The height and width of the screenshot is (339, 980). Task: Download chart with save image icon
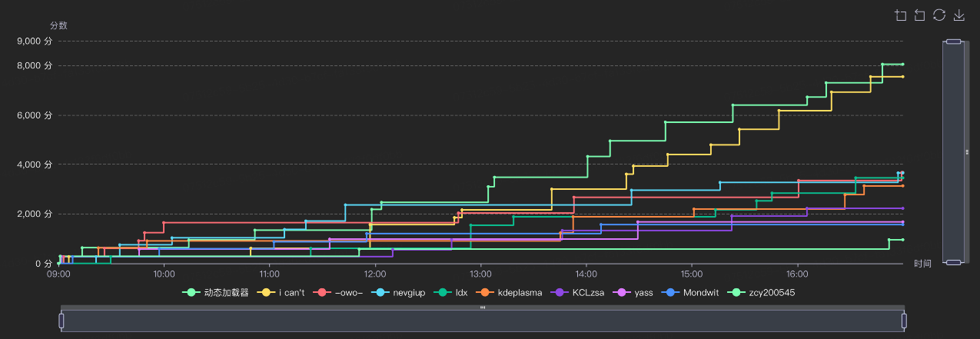tap(958, 15)
